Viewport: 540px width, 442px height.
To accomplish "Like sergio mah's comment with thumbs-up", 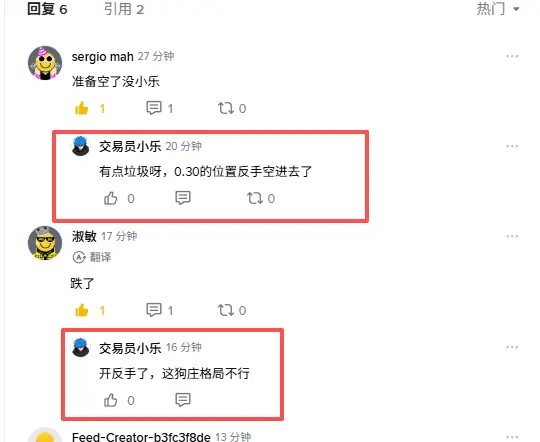I will click(82, 109).
